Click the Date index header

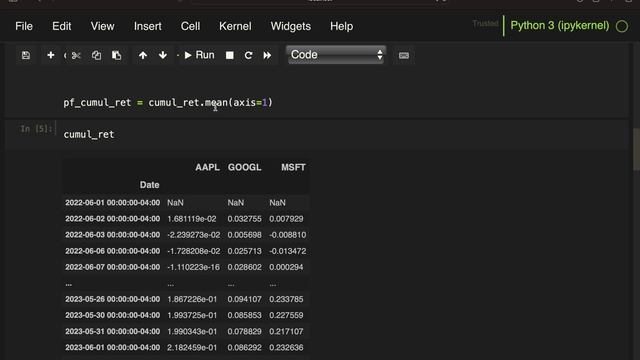[x=149, y=185]
